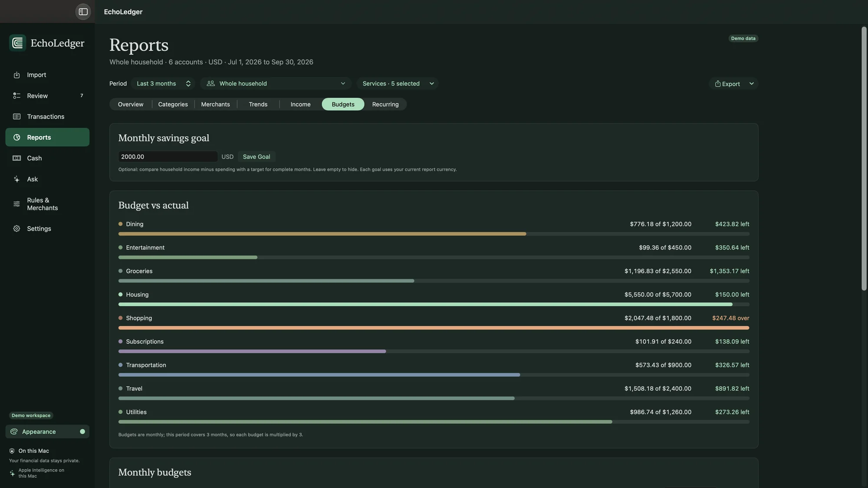Viewport: 868px width, 488px height.
Task: Click the Export button
Action: coord(727,84)
